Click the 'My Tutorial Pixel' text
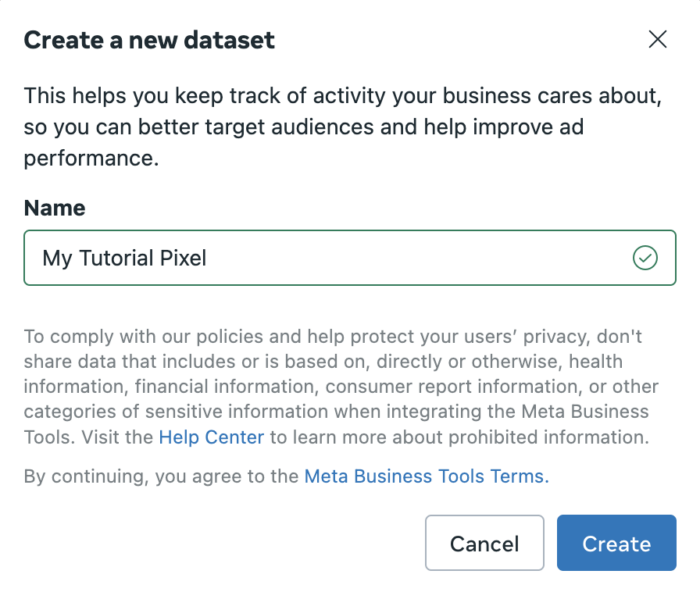 [x=124, y=258]
